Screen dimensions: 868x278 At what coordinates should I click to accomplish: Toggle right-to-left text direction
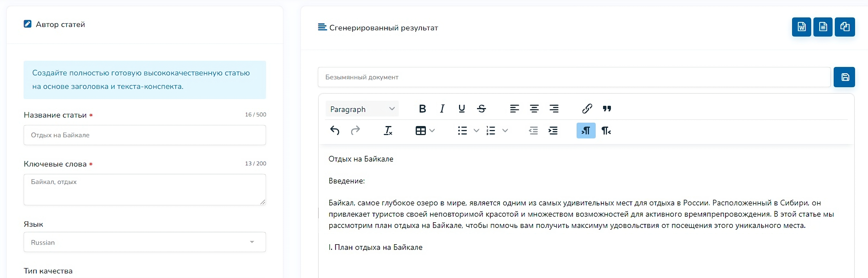click(606, 130)
